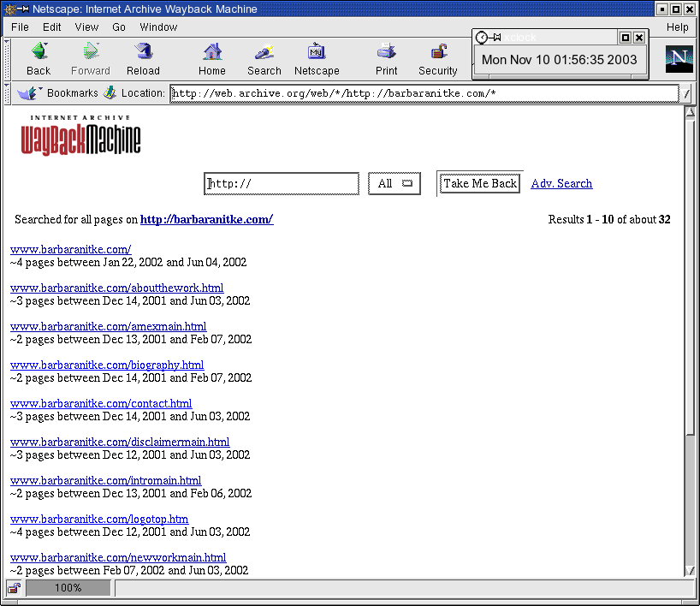
Task: Open the File menu
Action: click(20, 27)
